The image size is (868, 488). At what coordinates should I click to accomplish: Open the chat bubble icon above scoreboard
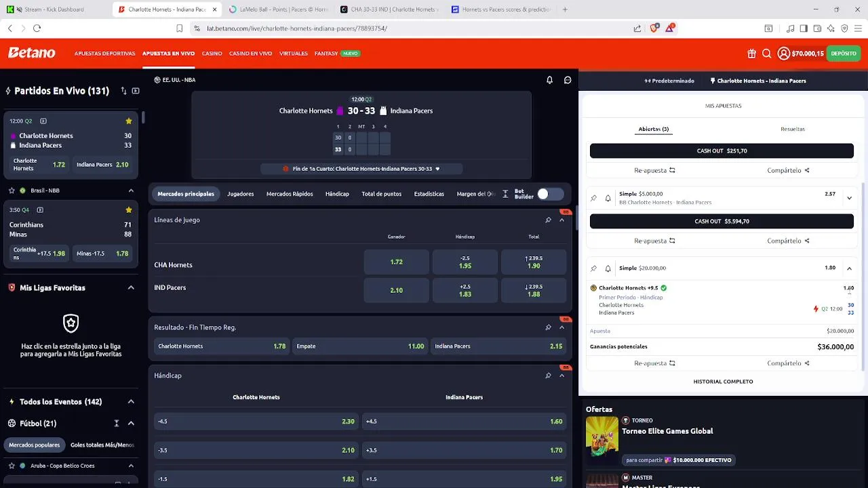pos(568,80)
